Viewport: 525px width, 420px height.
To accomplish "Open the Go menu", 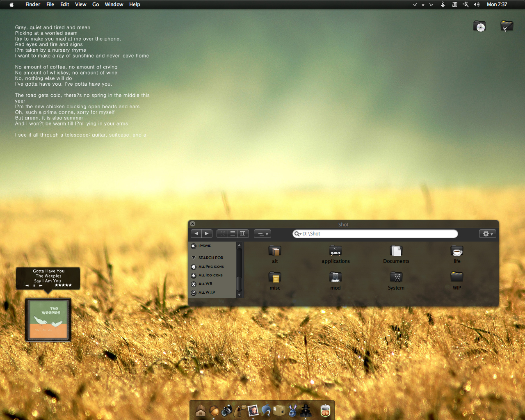I will click(x=96, y=5).
